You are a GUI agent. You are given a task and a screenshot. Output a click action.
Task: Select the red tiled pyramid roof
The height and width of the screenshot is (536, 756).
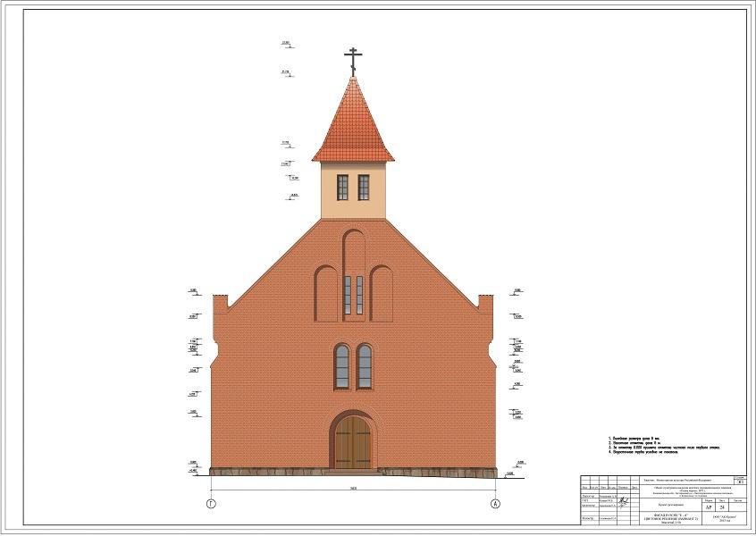pyautogui.click(x=353, y=125)
